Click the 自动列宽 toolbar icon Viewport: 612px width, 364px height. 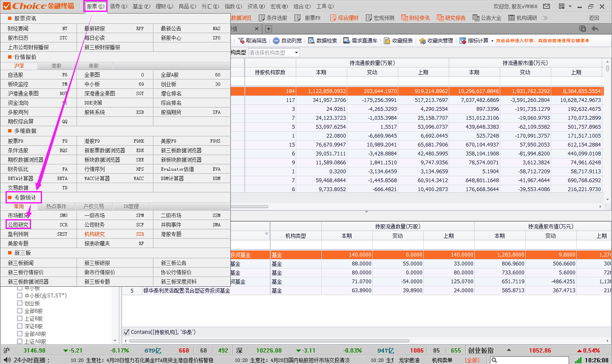(x=276, y=41)
